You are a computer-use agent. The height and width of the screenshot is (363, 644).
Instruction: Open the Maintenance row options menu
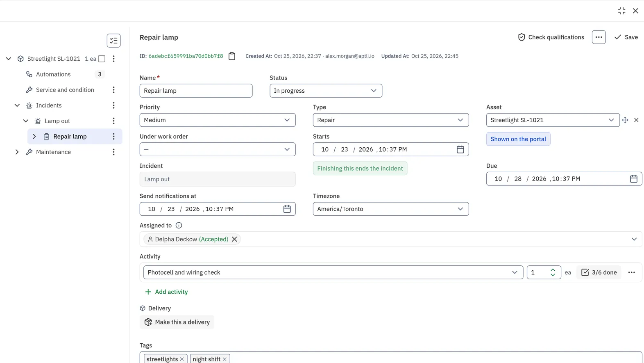(113, 152)
